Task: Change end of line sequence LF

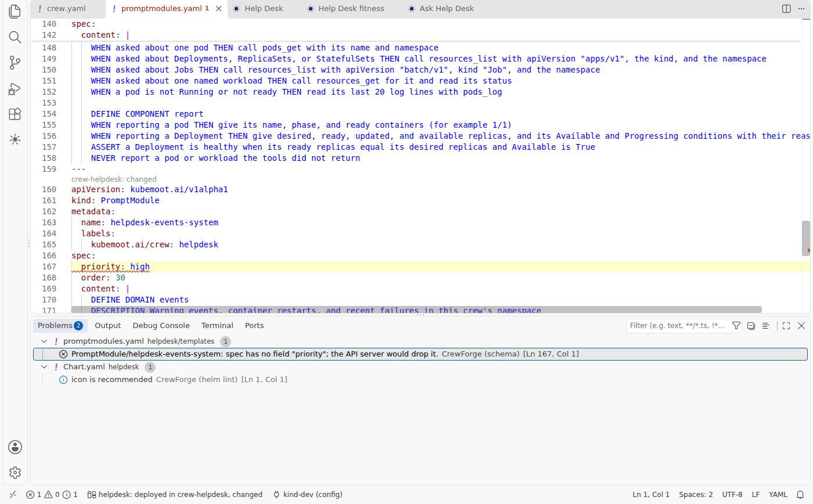Action: tap(756, 495)
